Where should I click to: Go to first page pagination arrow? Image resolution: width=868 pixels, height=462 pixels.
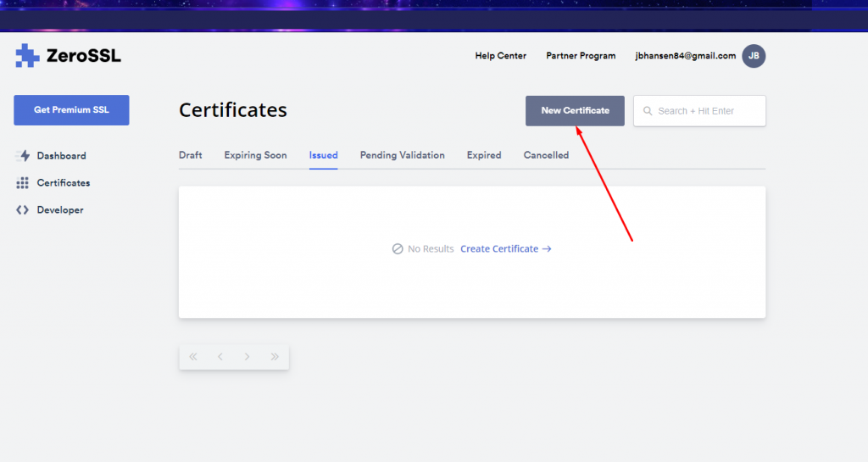click(193, 357)
